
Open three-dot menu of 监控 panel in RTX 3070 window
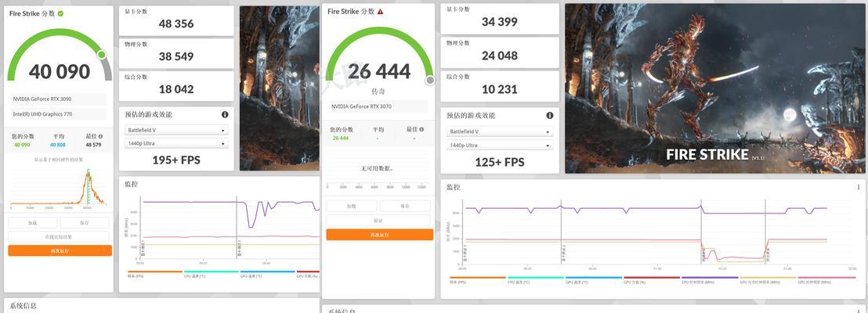coord(859,187)
